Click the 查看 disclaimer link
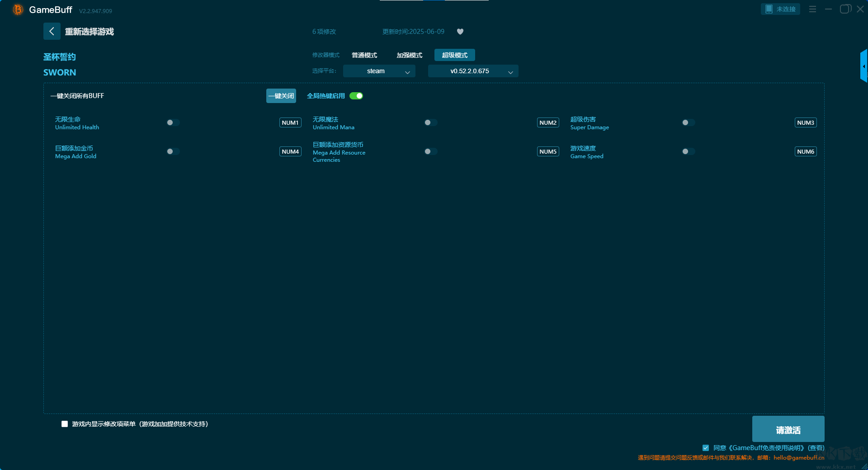The height and width of the screenshot is (470, 868). click(x=816, y=448)
